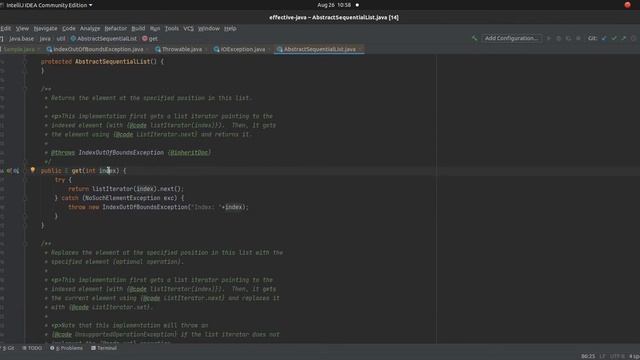This screenshot has width=640, height=360.
Task: Click the get method breadcrumb icon
Action: (144, 38)
